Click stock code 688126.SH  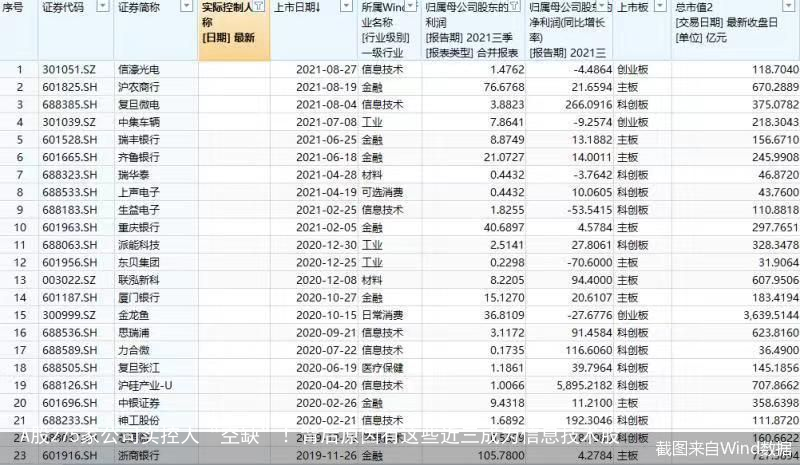coord(69,385)
